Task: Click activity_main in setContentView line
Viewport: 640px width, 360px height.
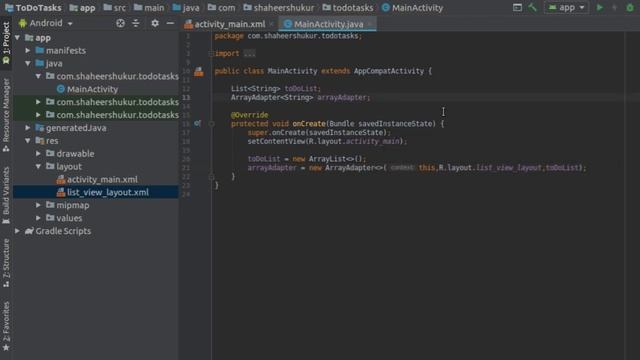Action: (x=372, y=141)
